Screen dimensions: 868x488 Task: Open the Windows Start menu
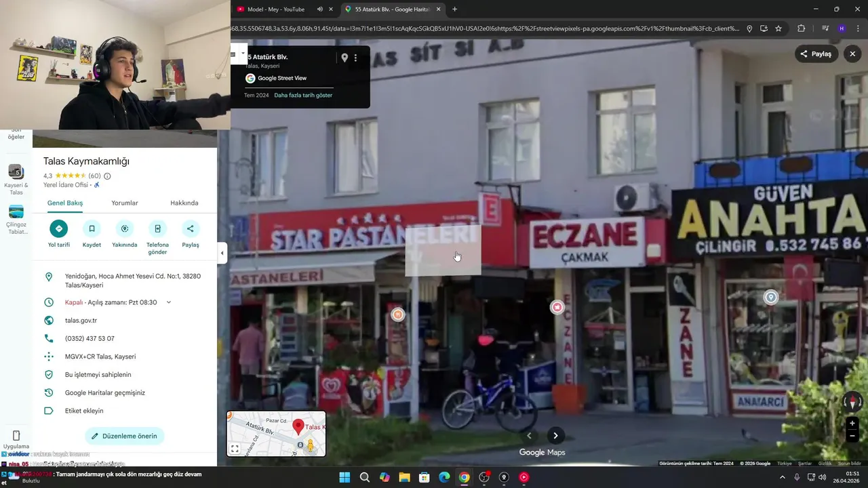(344, 477)
